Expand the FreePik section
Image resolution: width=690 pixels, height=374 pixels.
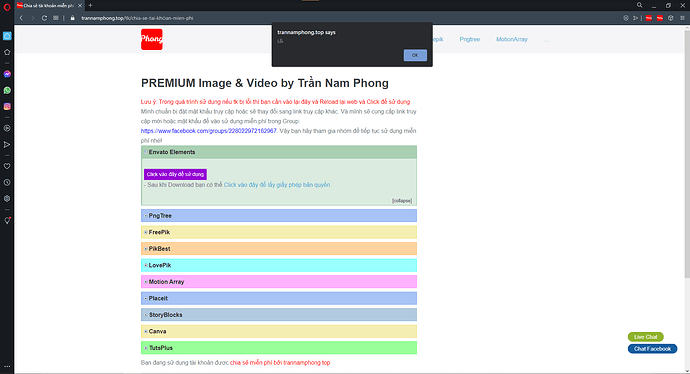coord(279,232)
